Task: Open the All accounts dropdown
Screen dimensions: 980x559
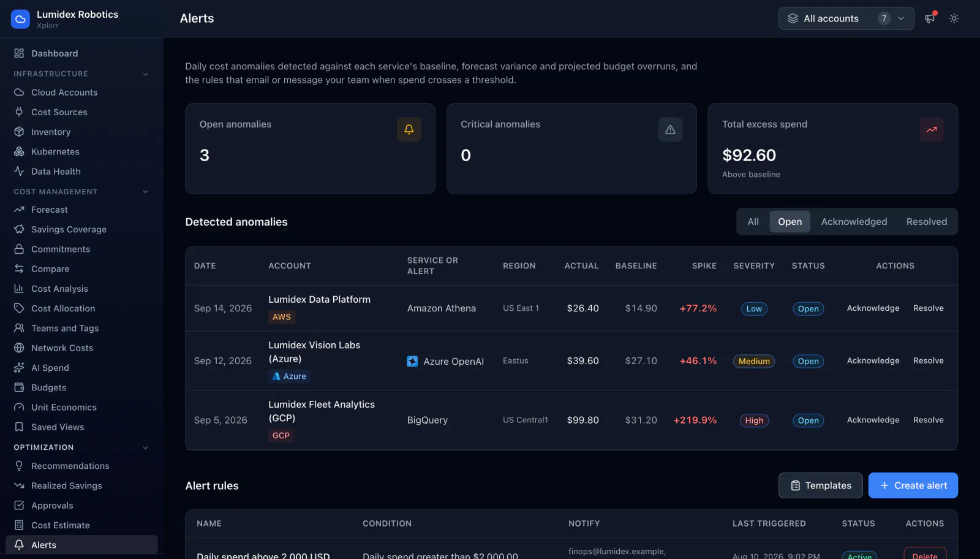Action: 846,18
